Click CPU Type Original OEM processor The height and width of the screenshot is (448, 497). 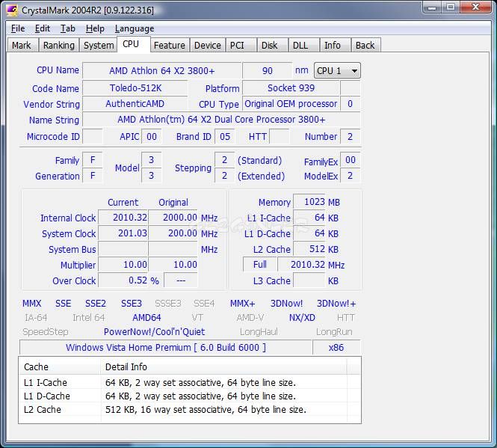point(291,104)
